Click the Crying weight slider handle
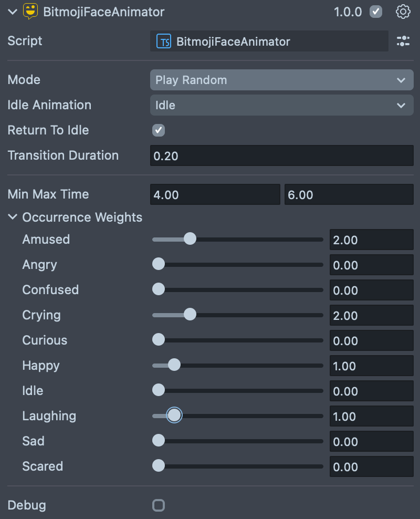Screen dimensions: 420x519 point(190,315)
